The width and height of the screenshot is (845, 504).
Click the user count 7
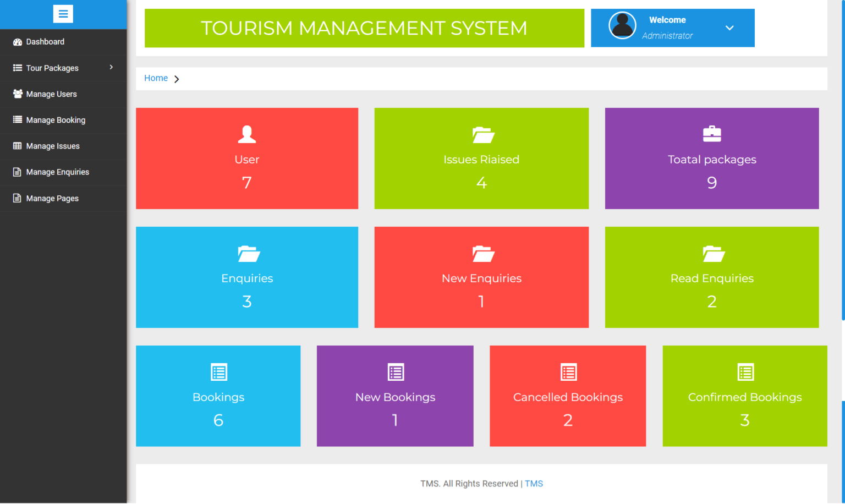point(247,183)
